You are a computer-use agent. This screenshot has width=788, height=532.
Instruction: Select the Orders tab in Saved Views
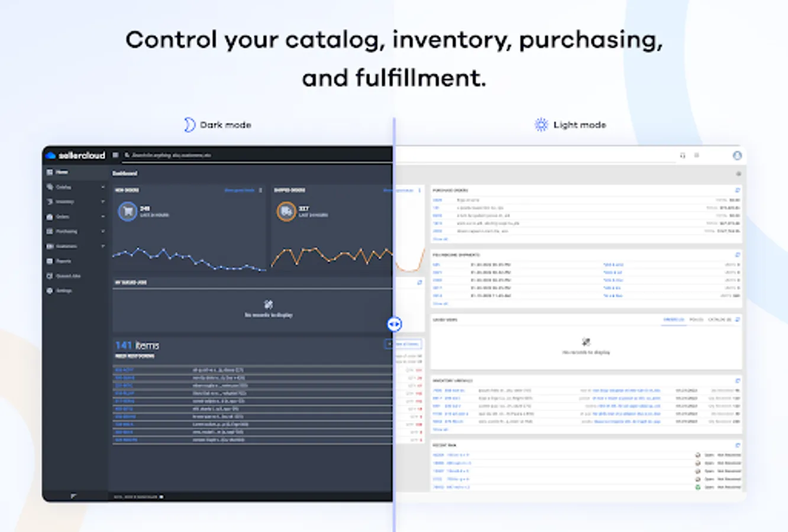click(x=673, y=320)
